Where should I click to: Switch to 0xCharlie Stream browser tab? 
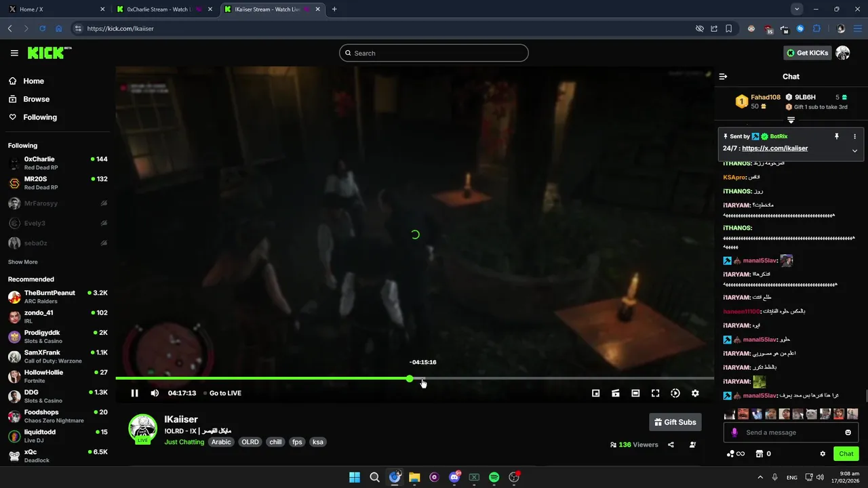(x=163, y=9)
